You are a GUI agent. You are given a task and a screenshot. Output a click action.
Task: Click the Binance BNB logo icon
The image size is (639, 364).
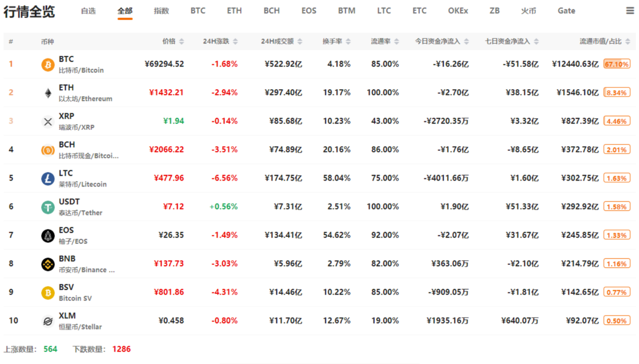pos(48,264)
